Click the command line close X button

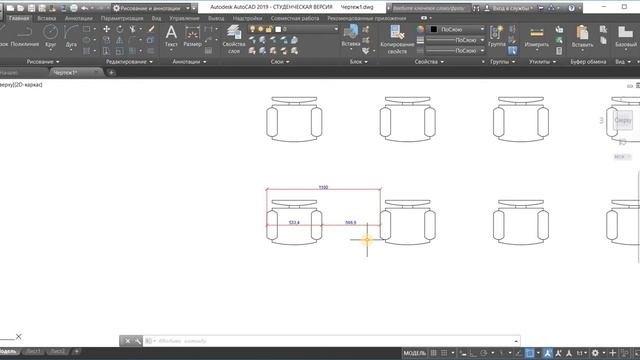127,341
